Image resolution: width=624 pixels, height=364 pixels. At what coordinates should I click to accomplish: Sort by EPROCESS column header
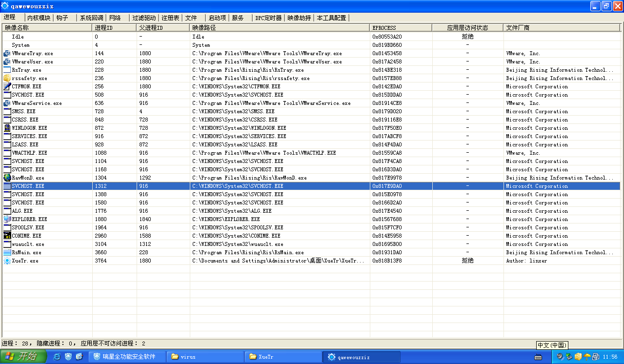(x=401, y=28)
